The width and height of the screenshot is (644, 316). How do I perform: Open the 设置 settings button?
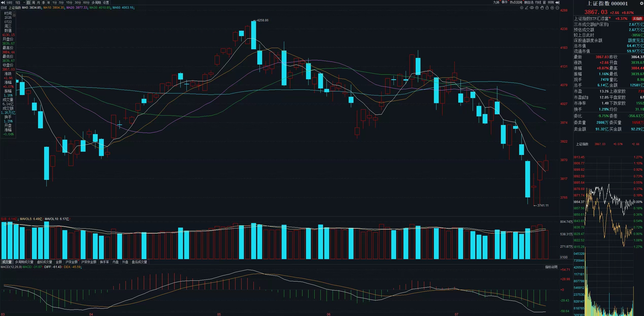106,3
